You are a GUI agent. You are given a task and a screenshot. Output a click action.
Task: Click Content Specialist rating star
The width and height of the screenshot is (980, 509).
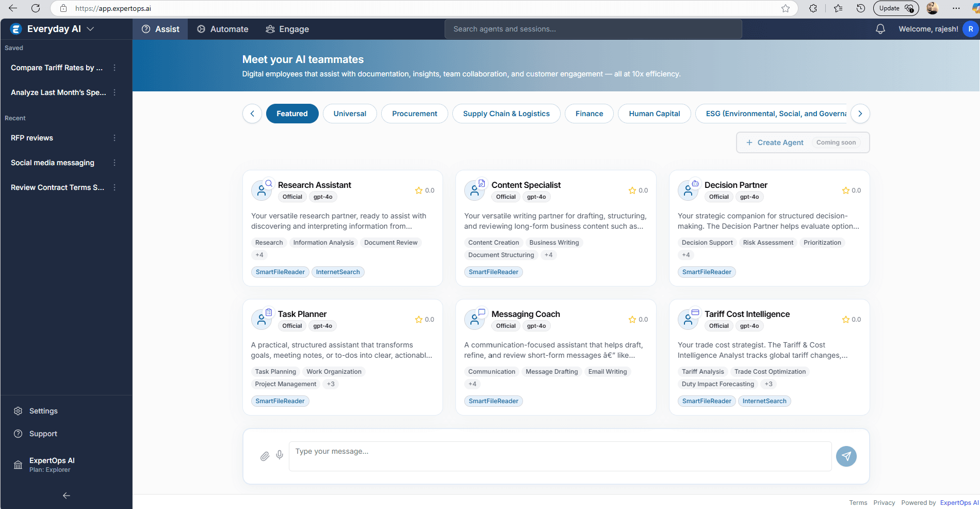[632, 190]
